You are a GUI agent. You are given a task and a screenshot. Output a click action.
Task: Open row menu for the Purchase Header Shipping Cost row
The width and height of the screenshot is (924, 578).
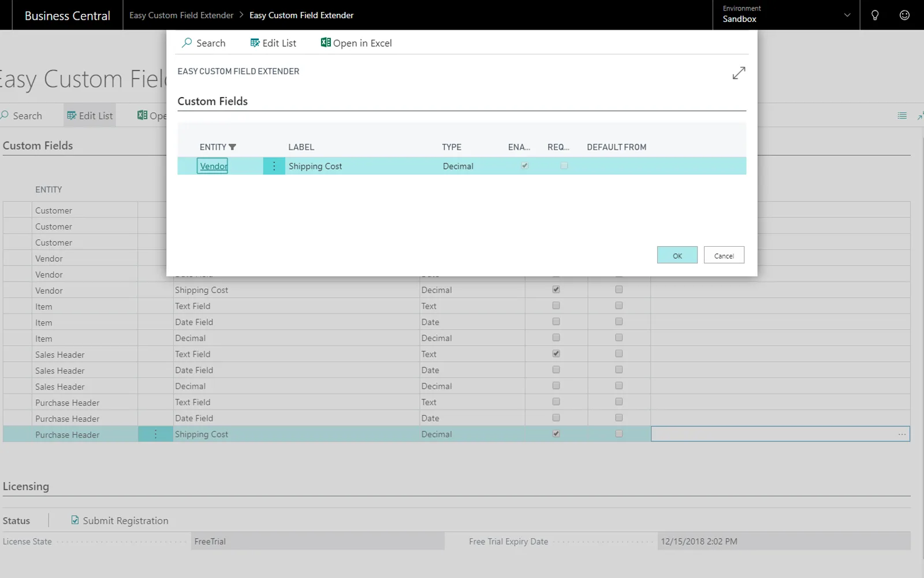click(155, 434)
